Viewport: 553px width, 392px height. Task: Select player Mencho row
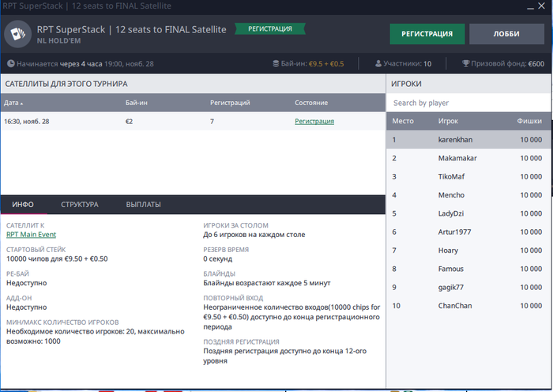tap(468, 195)
